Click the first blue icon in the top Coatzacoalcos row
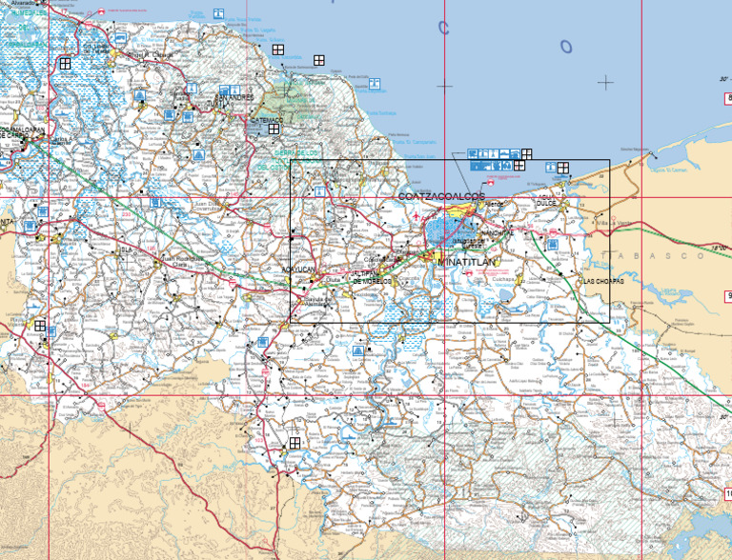Screen dimensions: 732x560 tap(473, 153)
